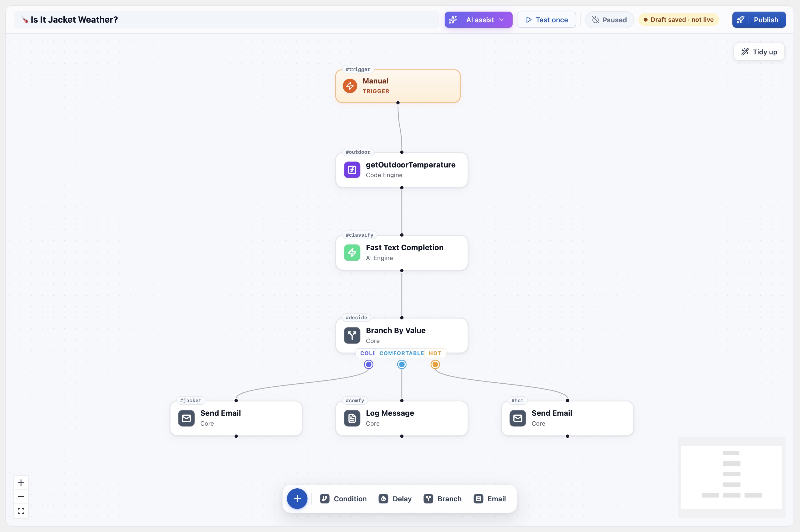Click the Tidy up button

pyautogui.click(x=759, y=52)
